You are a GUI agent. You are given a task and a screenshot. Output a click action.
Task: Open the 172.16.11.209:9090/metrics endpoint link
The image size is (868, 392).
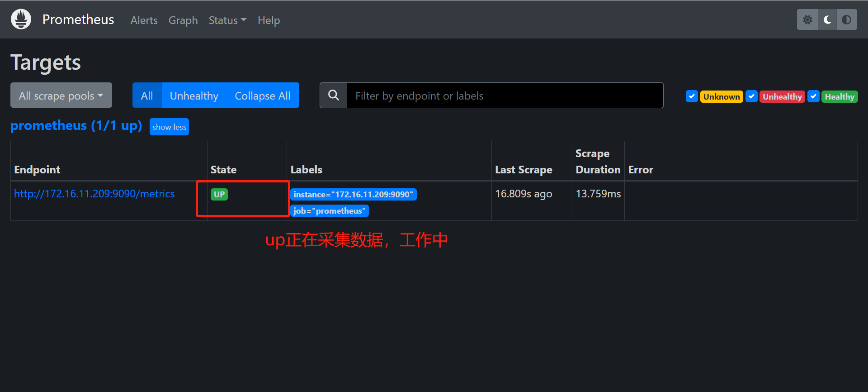point(94,194)
